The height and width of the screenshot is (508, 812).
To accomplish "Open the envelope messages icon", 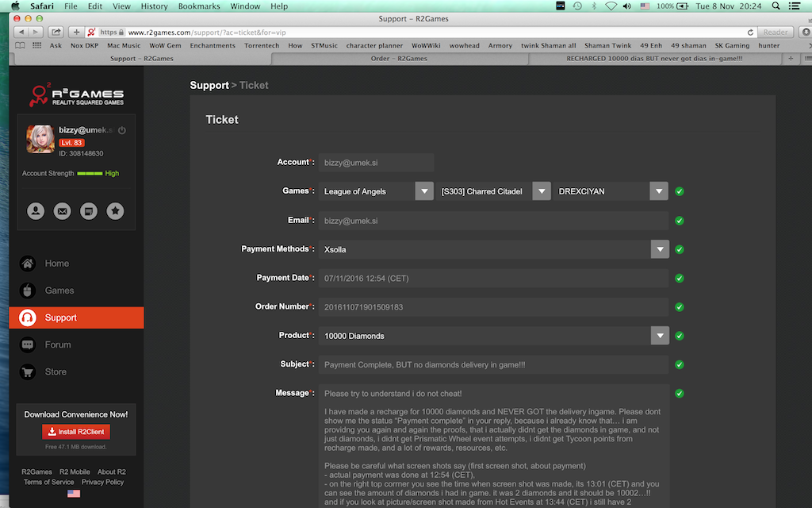I will tap(62, 210).
